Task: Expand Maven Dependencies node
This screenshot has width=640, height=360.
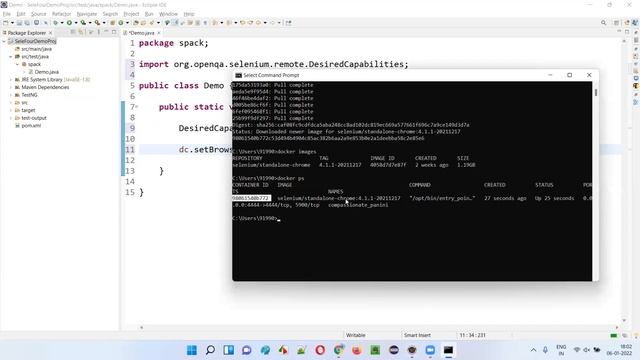Action: point(11,87)
